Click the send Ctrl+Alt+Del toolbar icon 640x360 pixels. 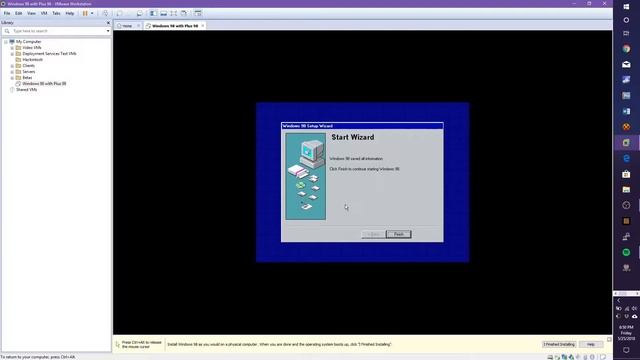pos(105,13)
